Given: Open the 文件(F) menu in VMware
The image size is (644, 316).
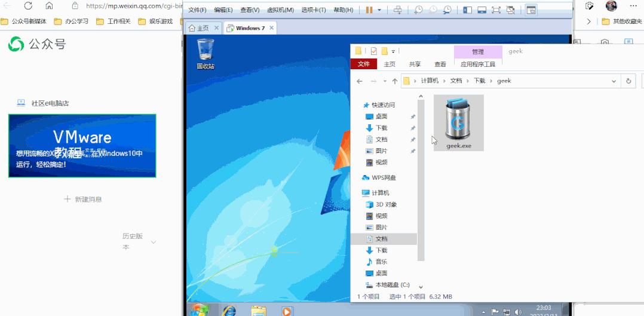Looking at the screenshot, I should (197, 10).
